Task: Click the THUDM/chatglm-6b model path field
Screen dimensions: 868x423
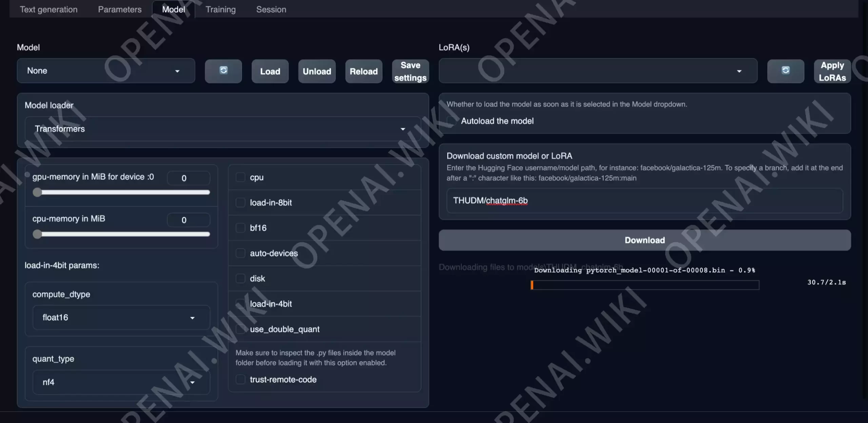Action: pos(645,200)
